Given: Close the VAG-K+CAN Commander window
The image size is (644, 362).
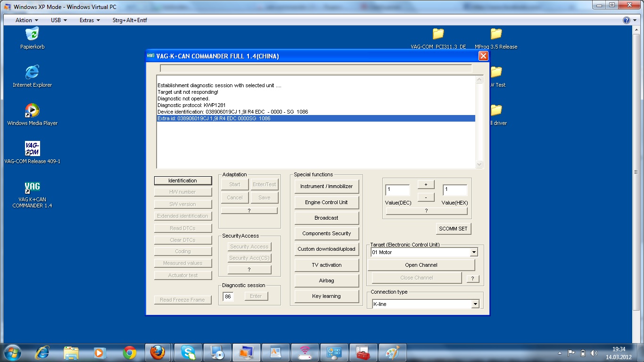Looking at the screenshot, I should [x=483, y=56].
